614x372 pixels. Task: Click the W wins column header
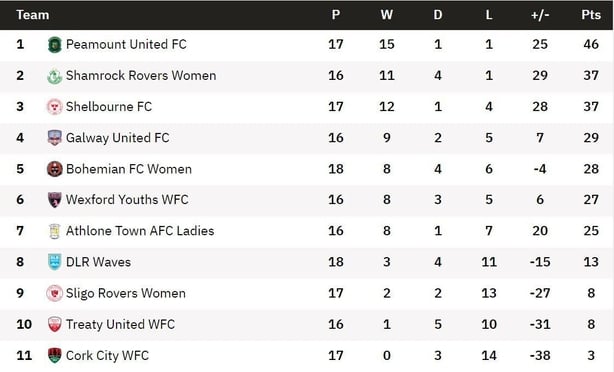(386, 15)
